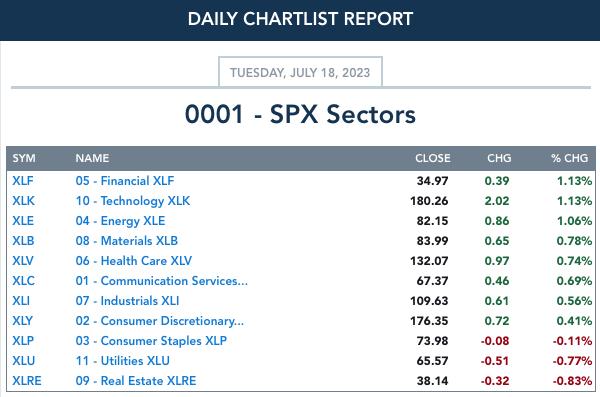Viewport: 600px width, 397px height.
Task: Click the XLRE symbol link
Action: [27, 381]
